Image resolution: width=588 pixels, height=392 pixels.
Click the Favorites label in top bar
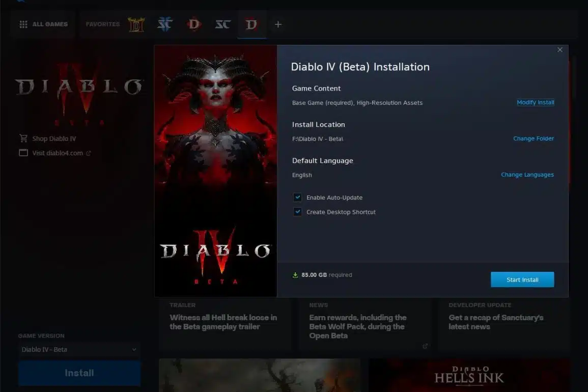pos(102,24)
